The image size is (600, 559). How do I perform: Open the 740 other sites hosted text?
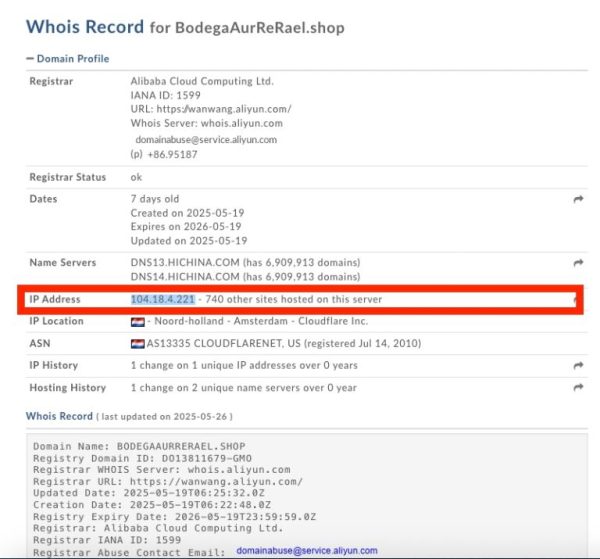click(295, 300)
